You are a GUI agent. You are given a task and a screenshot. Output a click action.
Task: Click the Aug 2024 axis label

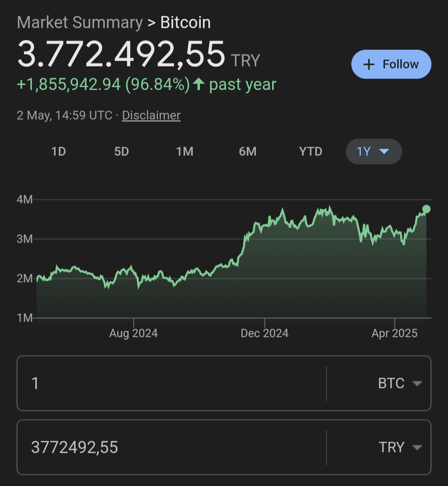134,334
